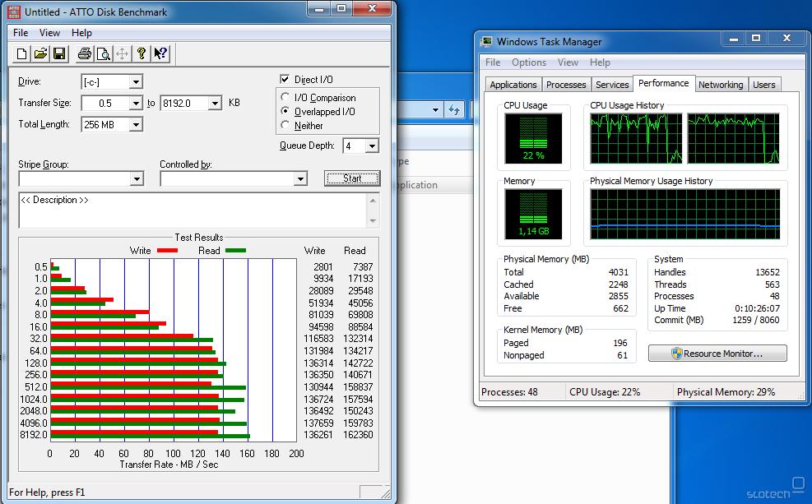
Task: Click read value 7387 in the 0.5 row
Action: 363,267
